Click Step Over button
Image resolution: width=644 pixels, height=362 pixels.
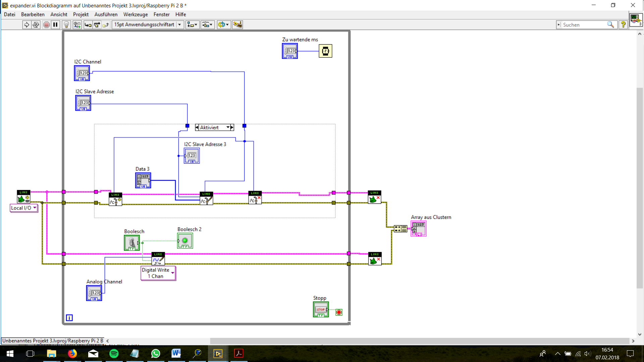(x=97, y=24)
